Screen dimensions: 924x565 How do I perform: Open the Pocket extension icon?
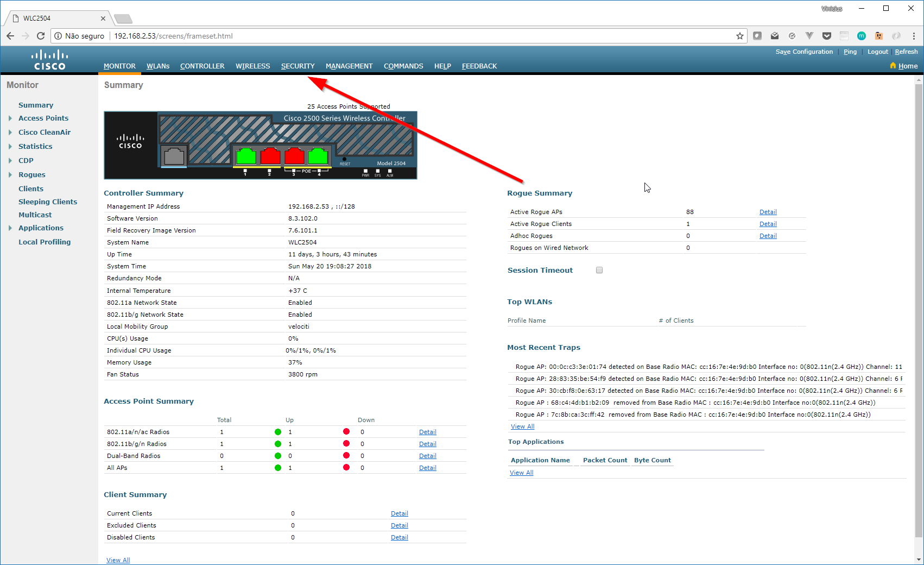(827, 36)
